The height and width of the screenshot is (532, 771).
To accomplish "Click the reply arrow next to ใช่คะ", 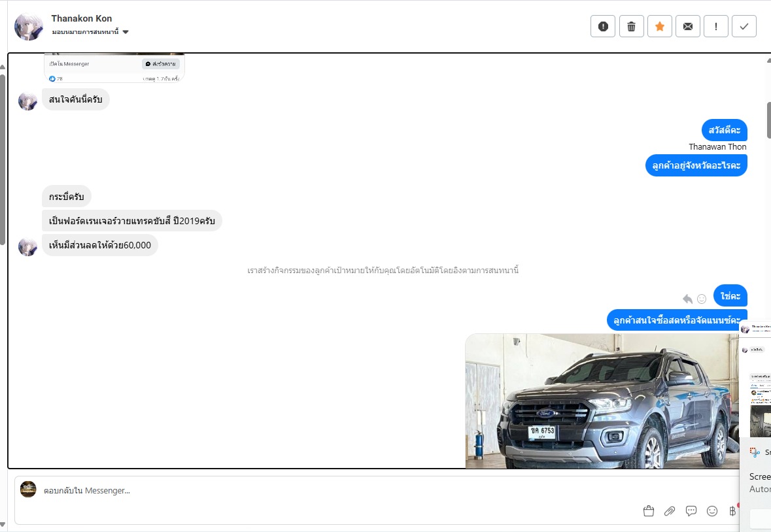I will pyautogui.click(x=687, y=299).
